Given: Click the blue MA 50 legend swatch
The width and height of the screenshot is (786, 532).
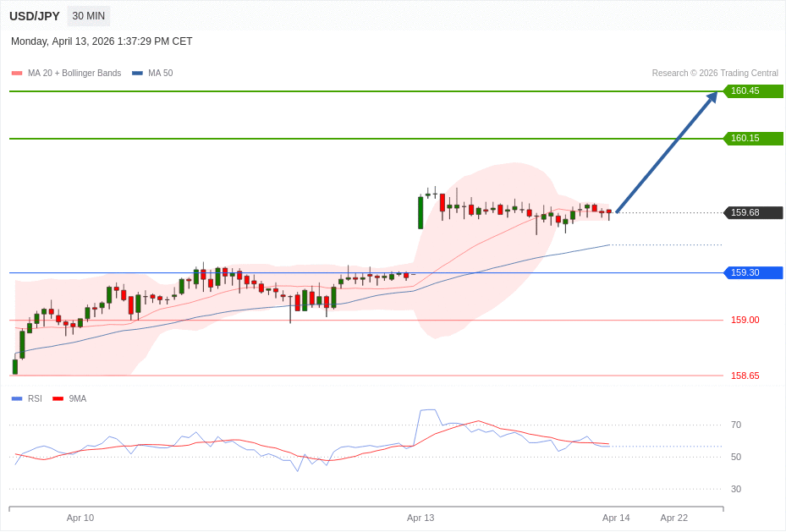Looking at the screenshot, I should tap(137, 74).
